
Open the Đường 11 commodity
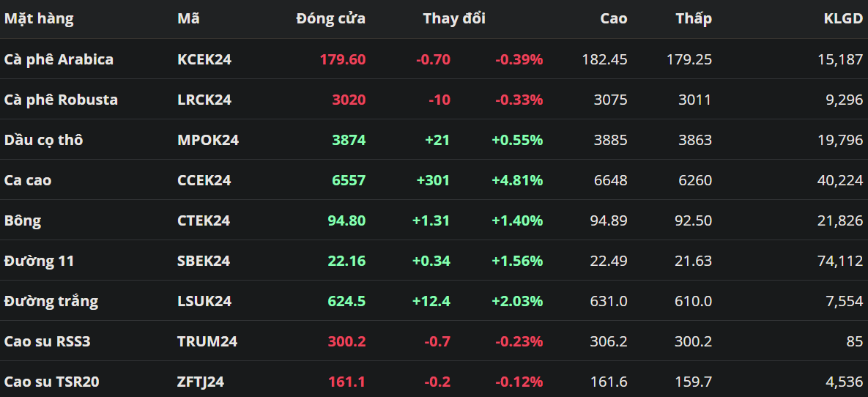(39, 261)
